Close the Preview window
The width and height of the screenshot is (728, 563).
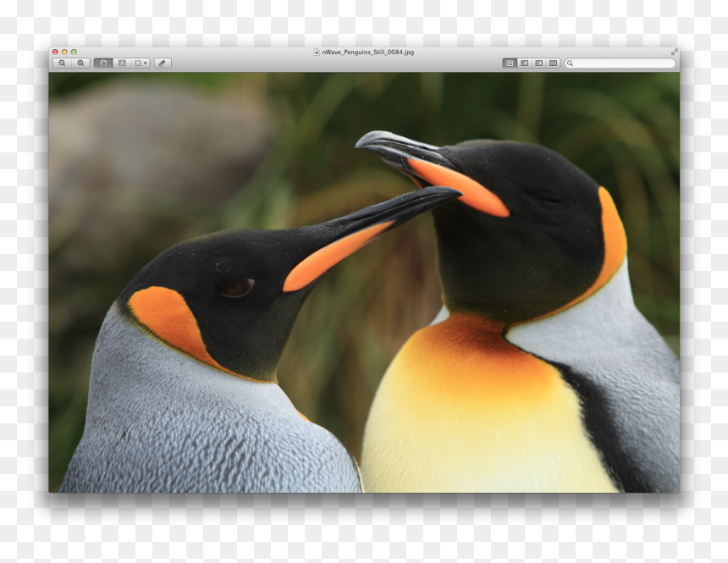click(x=55, y=52)
